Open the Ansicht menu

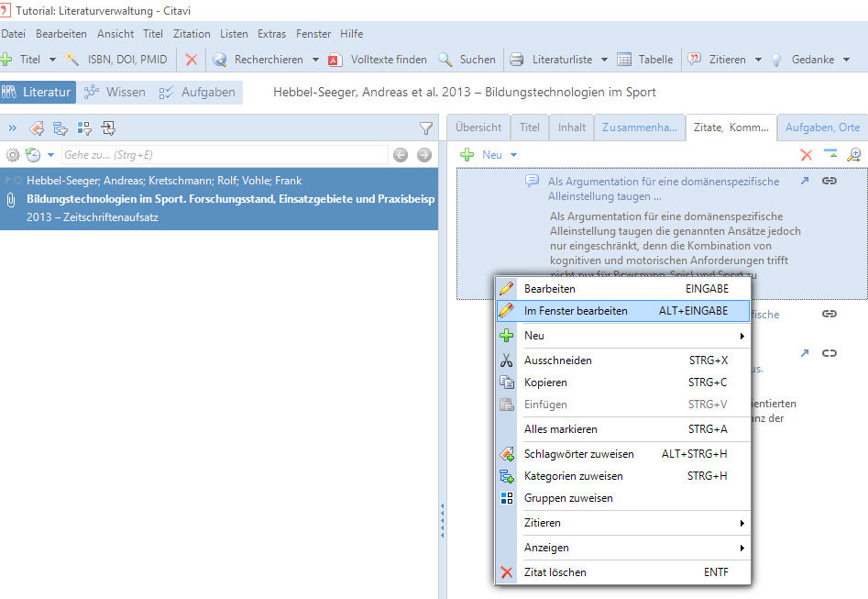click(x=115, y=34)
